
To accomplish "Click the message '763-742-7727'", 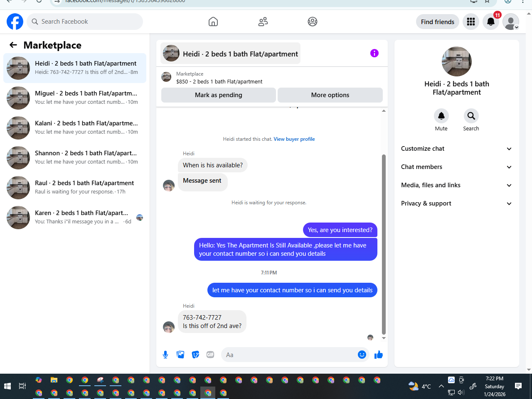I will [202, 318].
